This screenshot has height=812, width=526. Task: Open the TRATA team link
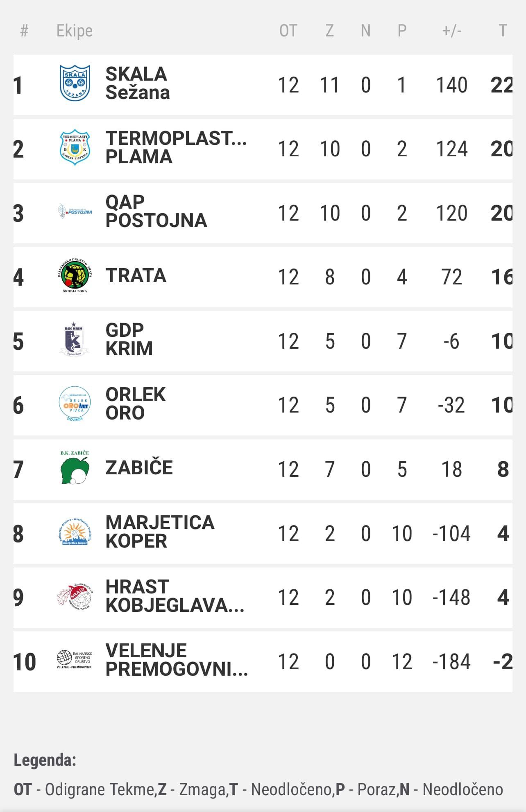(136, 275)
